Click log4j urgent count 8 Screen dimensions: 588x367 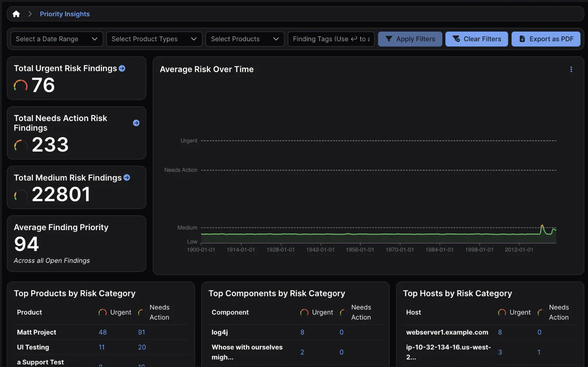[302, 332]
